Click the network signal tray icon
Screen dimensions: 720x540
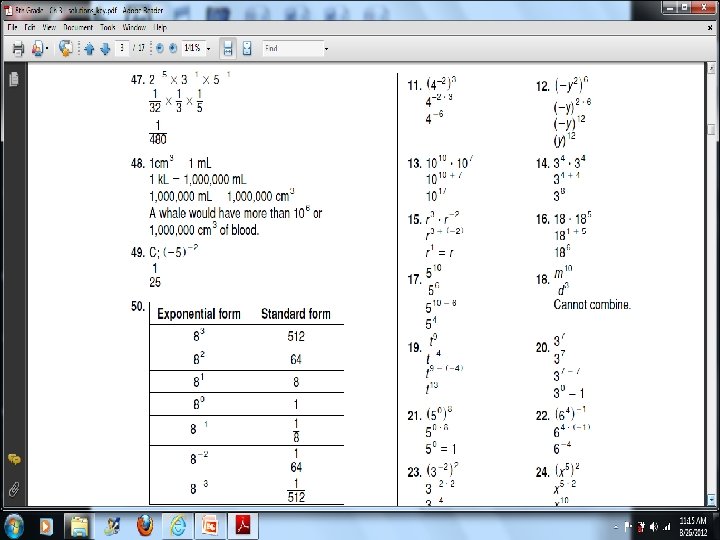pyautogui.click(x=666, y=527)
